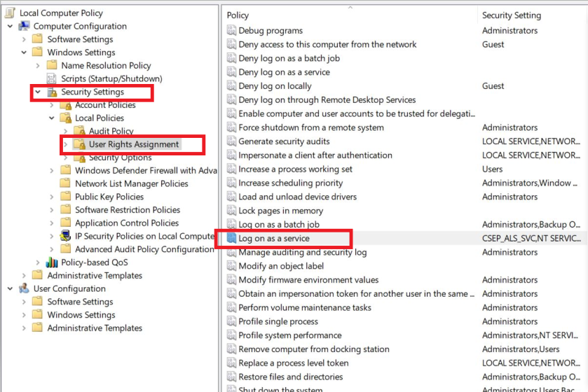Select Software Restriction Policies in the tree

(x=128, y=210)
